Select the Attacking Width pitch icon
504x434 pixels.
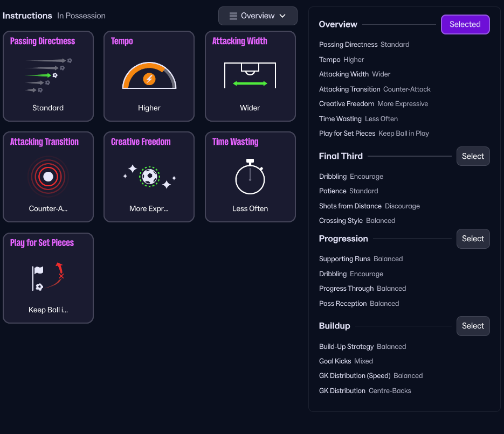(250, 75)
